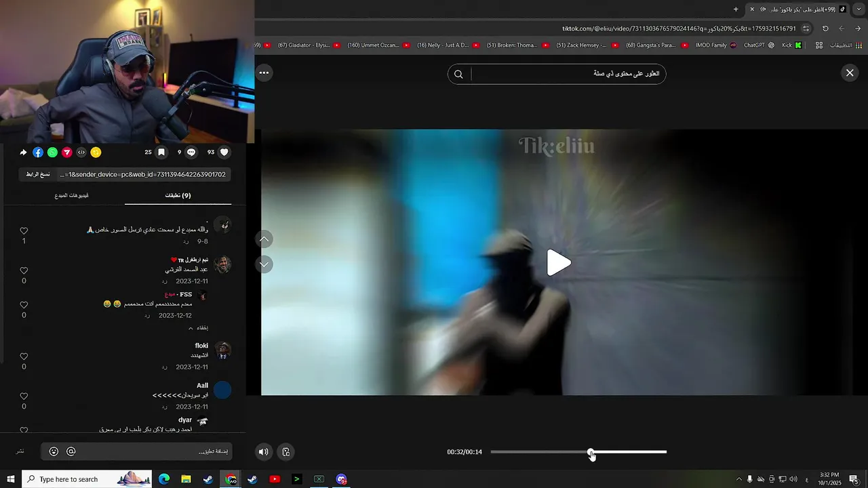Image resolution: width=868 pixels, height=488 pixels.
Task: Click the post comment button
Action: point(20,451)
